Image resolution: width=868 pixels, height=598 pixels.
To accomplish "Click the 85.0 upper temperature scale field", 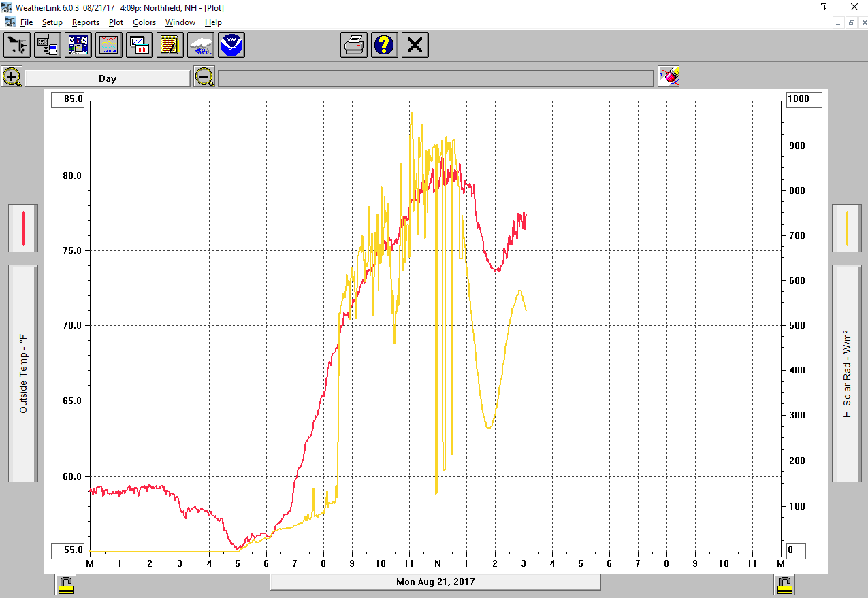I will tap(68, 99).
